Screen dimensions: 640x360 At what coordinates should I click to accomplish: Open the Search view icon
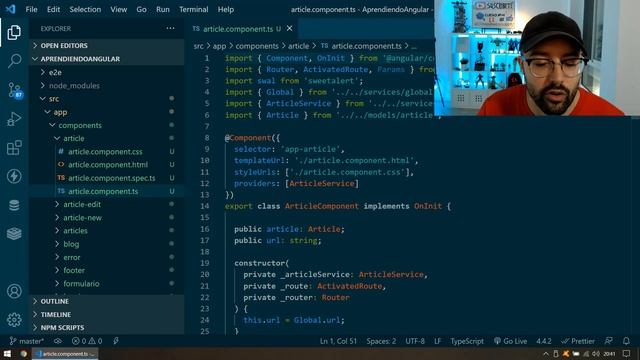(14, 61)
